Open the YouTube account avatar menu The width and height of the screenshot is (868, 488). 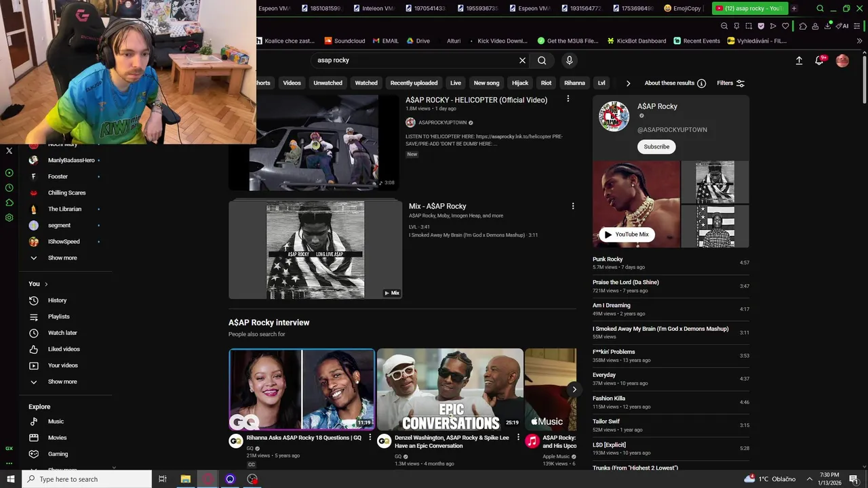[x=842, y=60]
